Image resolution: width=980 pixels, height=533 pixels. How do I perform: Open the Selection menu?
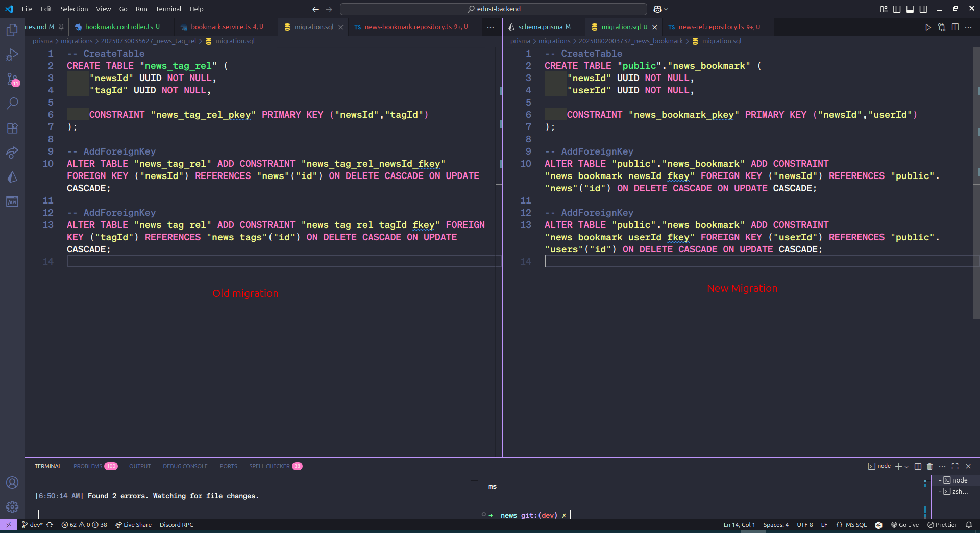(74, 9)
